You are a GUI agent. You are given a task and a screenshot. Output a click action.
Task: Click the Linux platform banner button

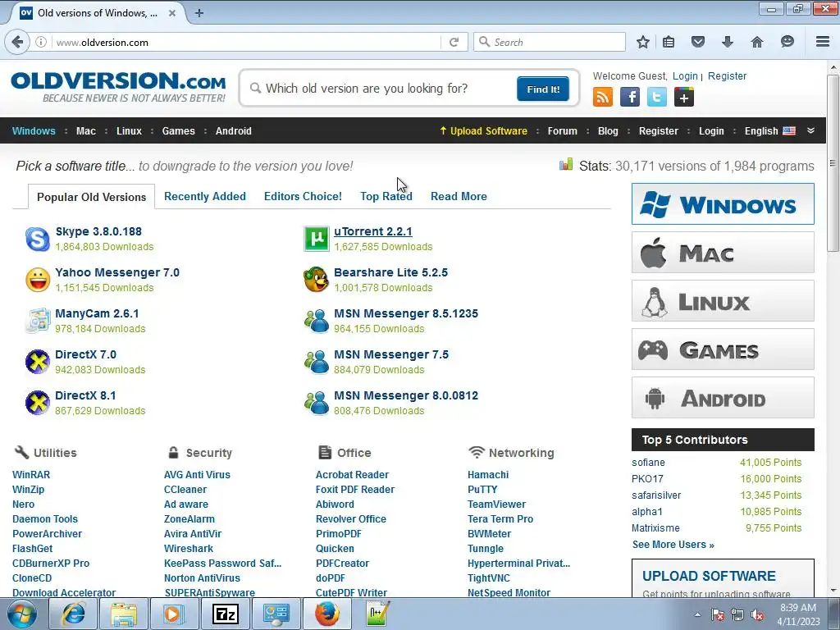click(723, 301)
